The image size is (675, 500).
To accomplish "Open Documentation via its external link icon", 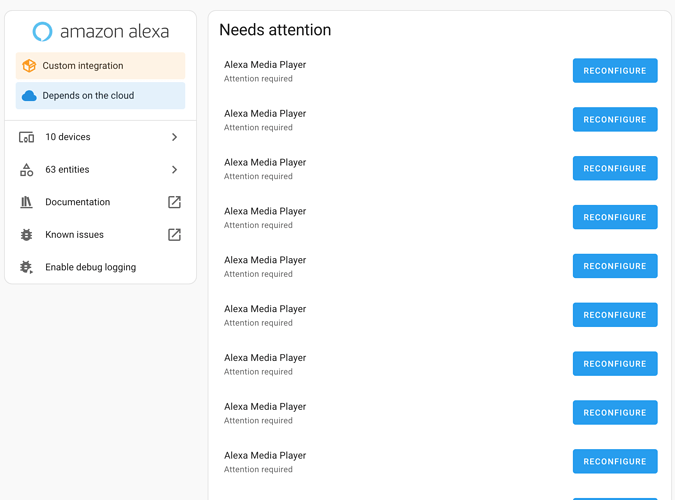I will [174, 202].
